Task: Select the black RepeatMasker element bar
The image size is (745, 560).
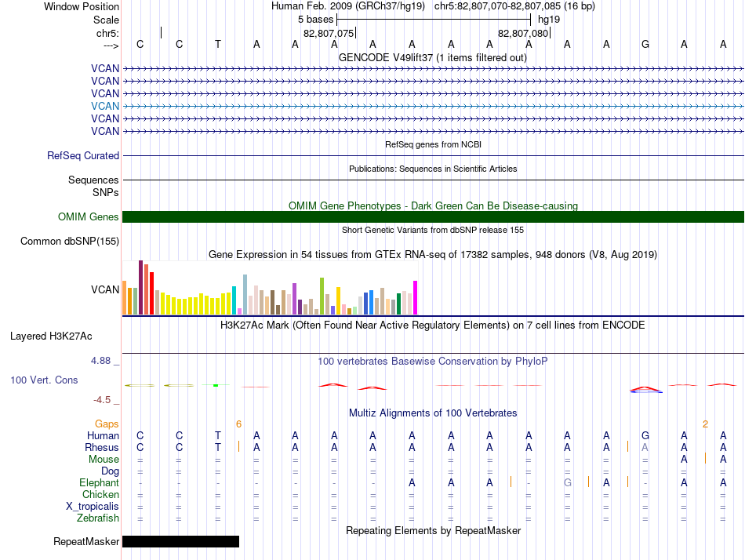Action: coord(180,541)
